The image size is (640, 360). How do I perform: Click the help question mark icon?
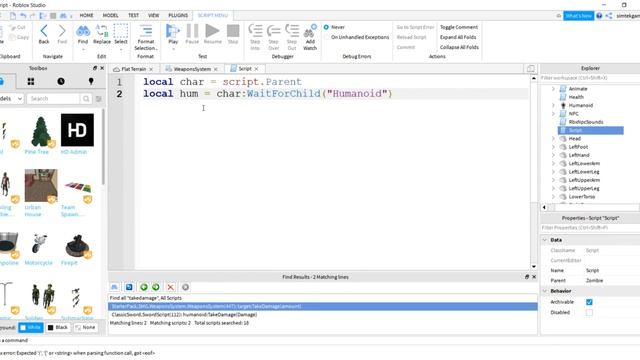click(599, 16)
